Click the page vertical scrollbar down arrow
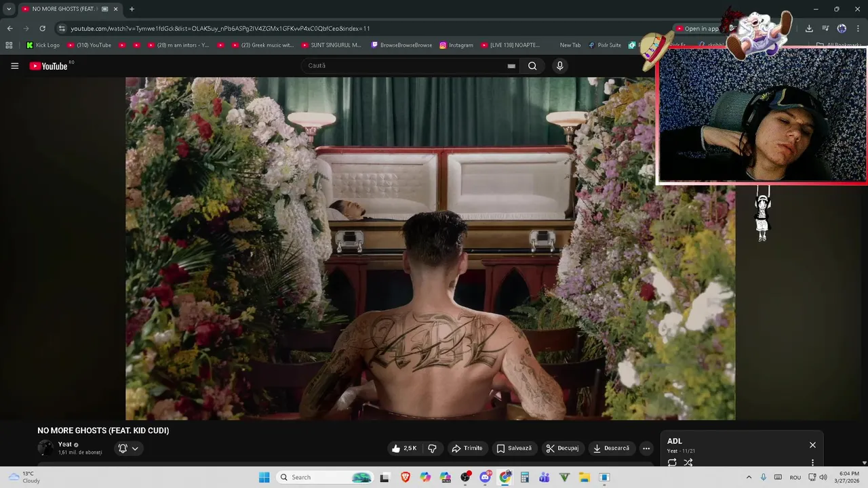 tap(864, 463)
